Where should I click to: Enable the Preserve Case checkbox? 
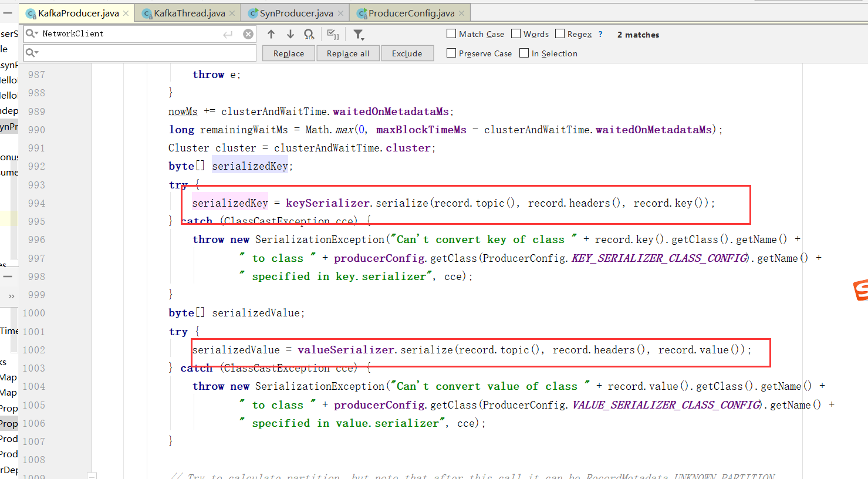(451, 53)
